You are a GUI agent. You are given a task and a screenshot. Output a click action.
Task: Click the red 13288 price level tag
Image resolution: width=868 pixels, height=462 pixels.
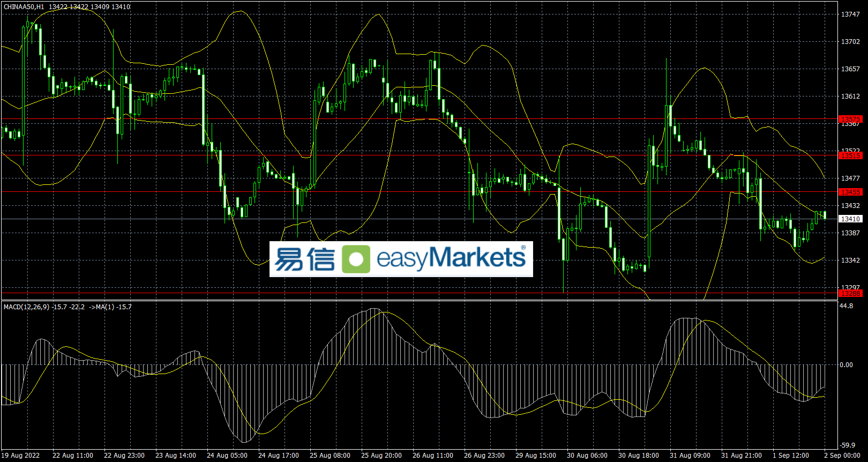[x=850, y=293]
